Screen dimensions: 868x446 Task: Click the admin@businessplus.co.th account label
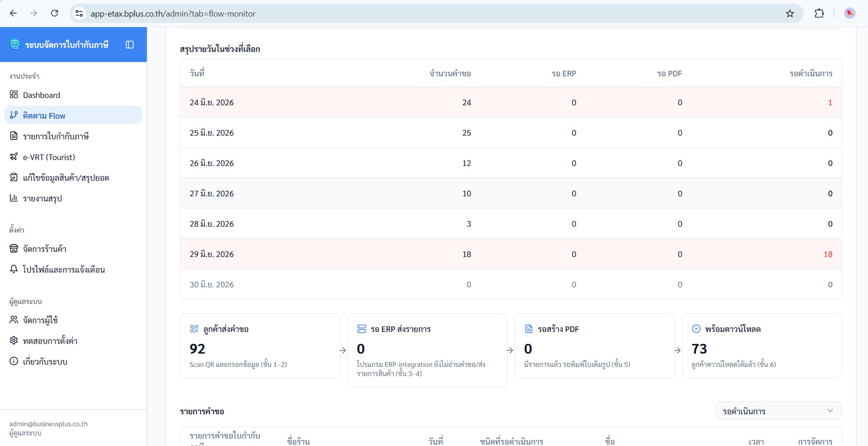pos(48,424)
